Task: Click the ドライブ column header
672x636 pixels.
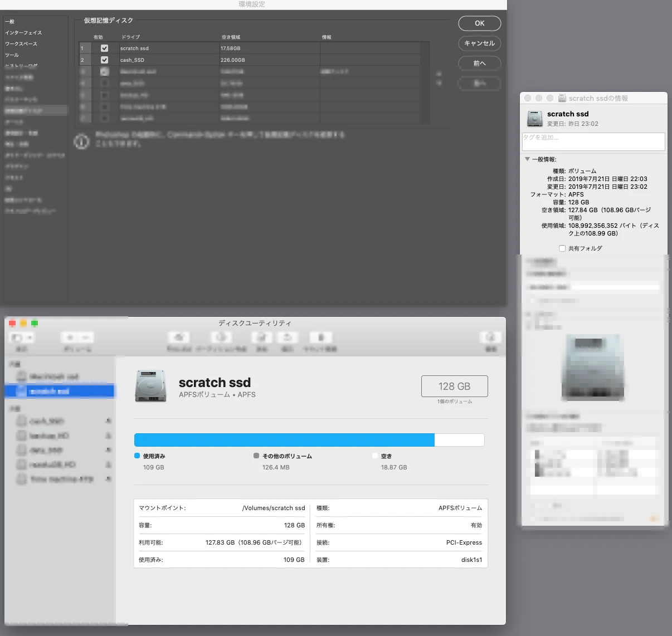Action: tap(131, 37)
